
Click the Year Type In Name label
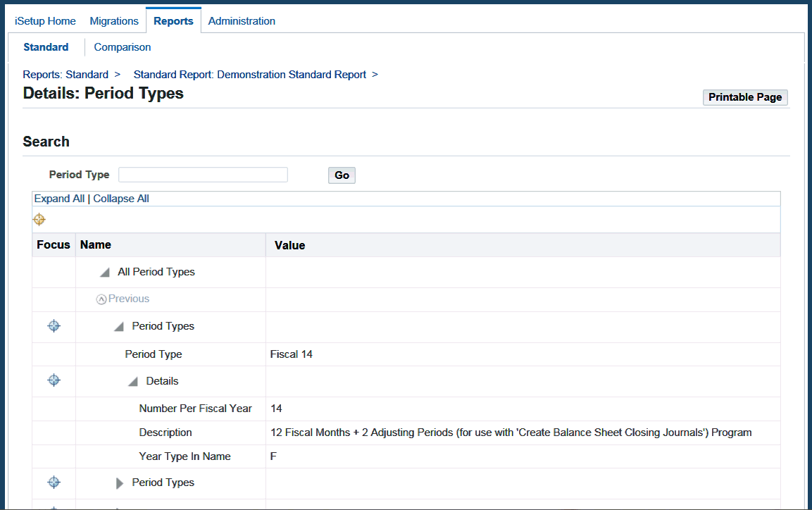click(185, 456)
